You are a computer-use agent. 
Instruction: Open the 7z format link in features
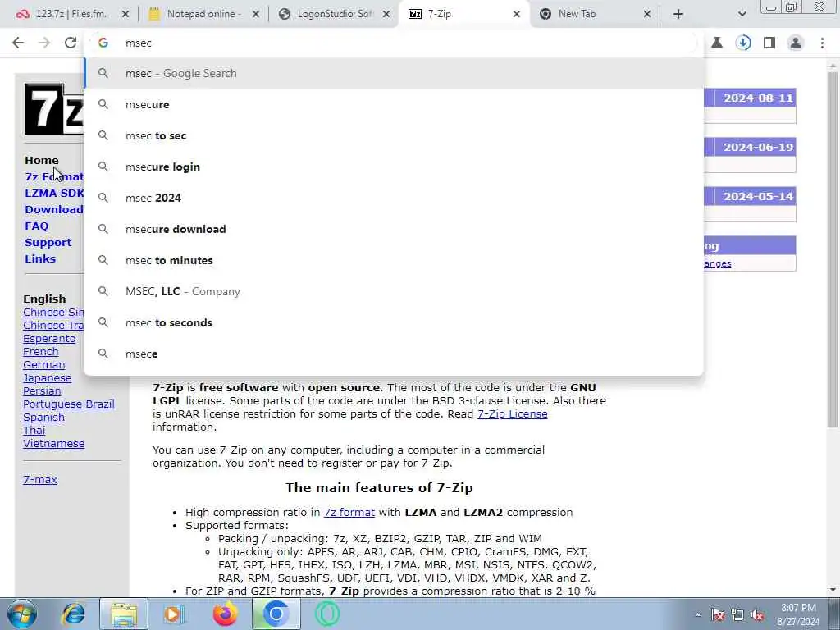click(349, 512)
